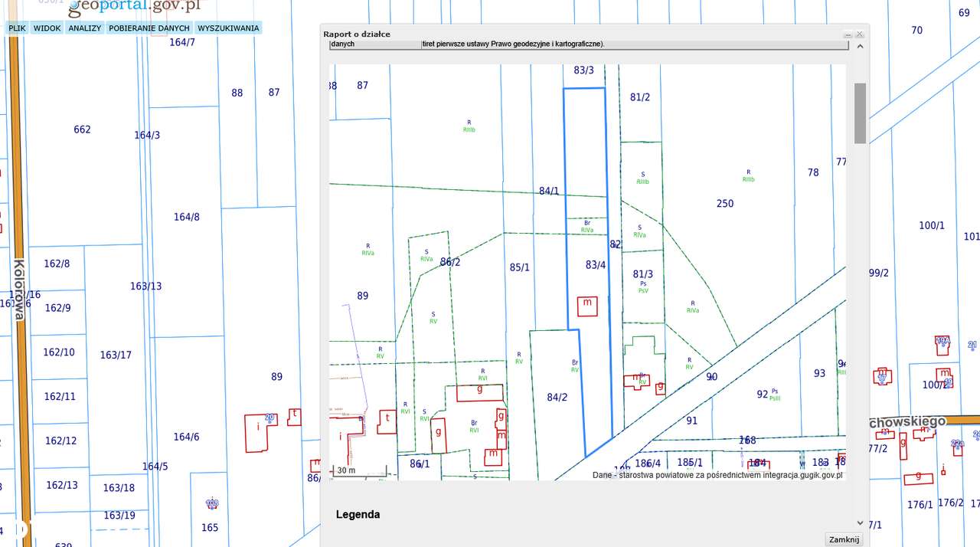Click the Zamknij button in the report
This screenshot has height=547, width=980.
coord(844,539)
